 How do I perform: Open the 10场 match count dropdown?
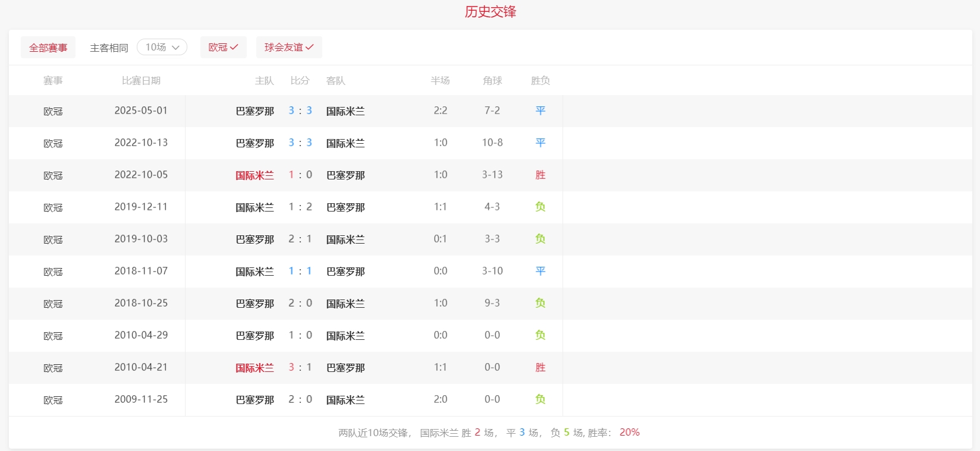pyautogui.click(x=162, y=47)
